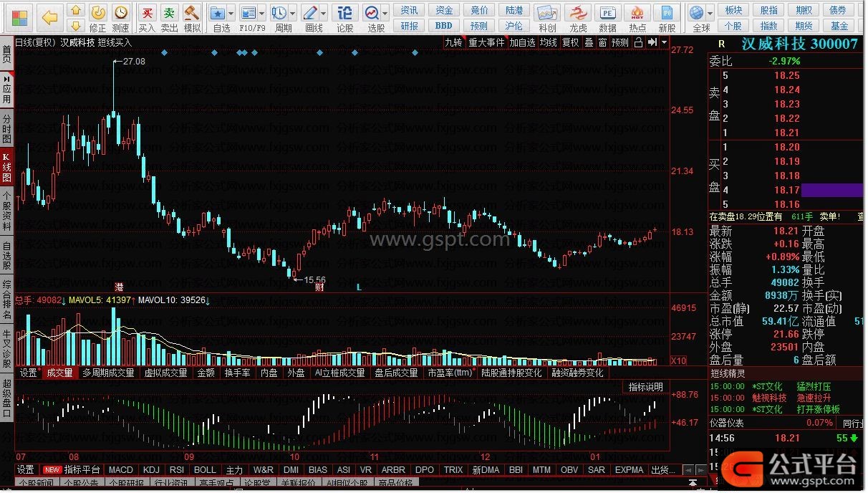Go back with the yellow left arrow

click(50, 17)
